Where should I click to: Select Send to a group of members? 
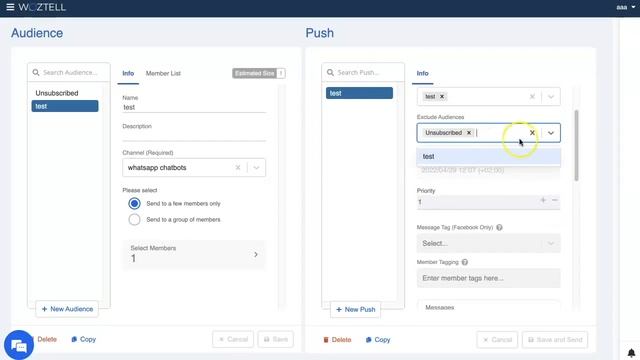pyautogui.click(x=134, y=220)
